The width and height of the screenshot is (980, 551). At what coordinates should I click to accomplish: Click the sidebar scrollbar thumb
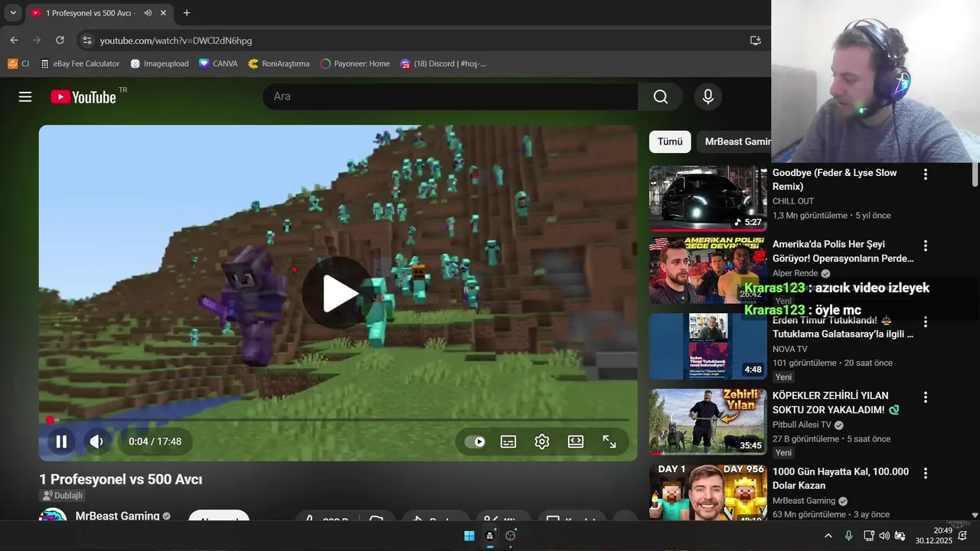975,175
